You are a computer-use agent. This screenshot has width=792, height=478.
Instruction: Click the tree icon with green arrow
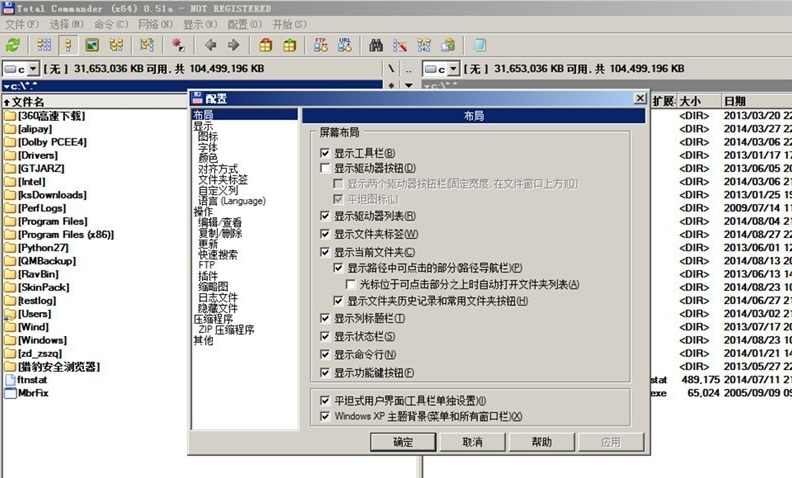147,45
